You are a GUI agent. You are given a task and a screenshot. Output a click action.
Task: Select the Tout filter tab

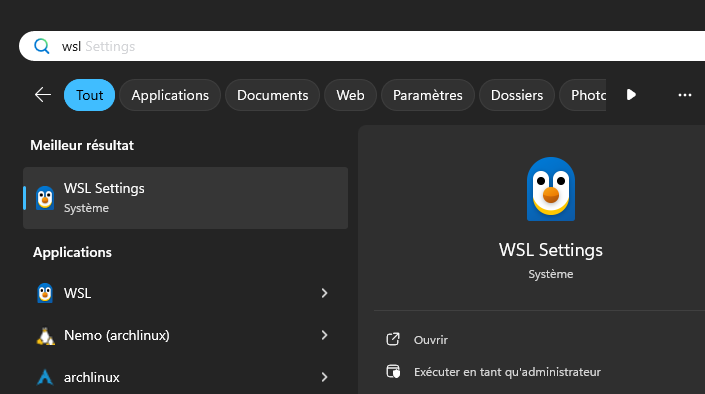click(x=89, y=95)
